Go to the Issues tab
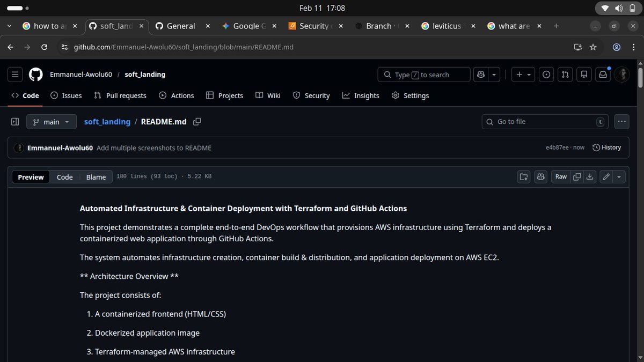Image resolution: width=644 pixels, height=362 pixels. point(66,95)
